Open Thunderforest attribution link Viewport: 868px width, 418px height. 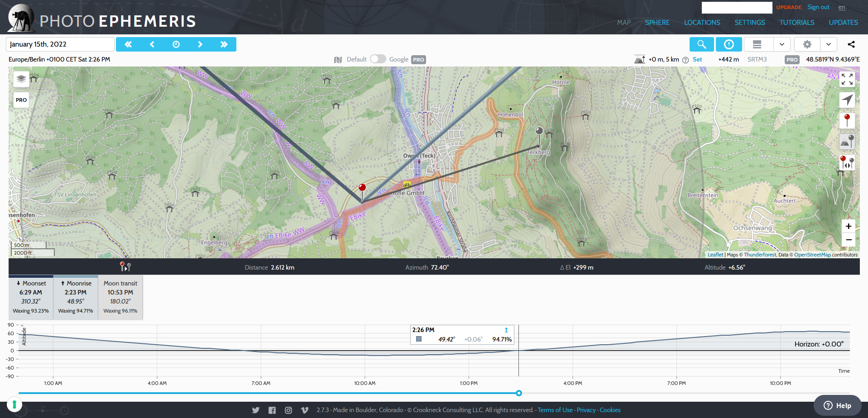pyautogui.click(x=760, y=255)
